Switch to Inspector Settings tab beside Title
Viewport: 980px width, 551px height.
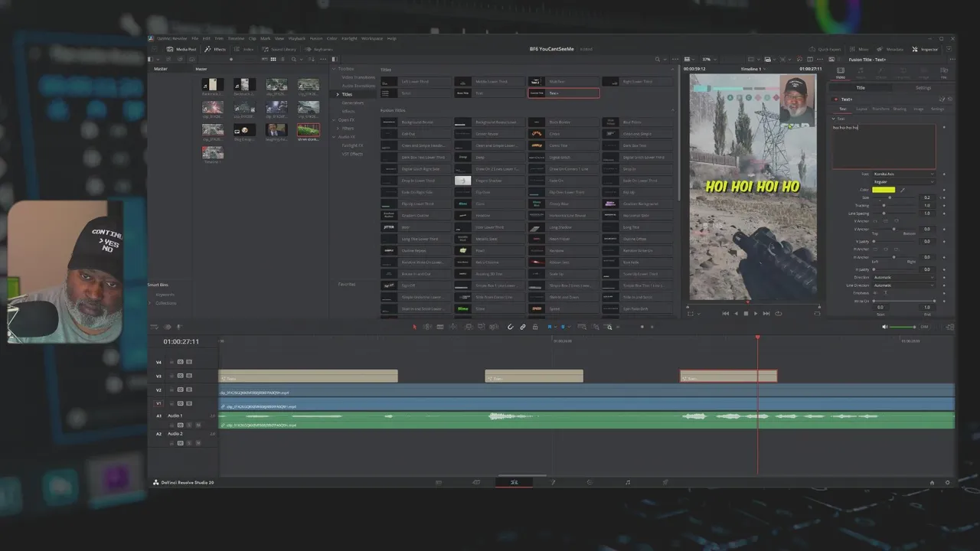(x=923, y=87)
